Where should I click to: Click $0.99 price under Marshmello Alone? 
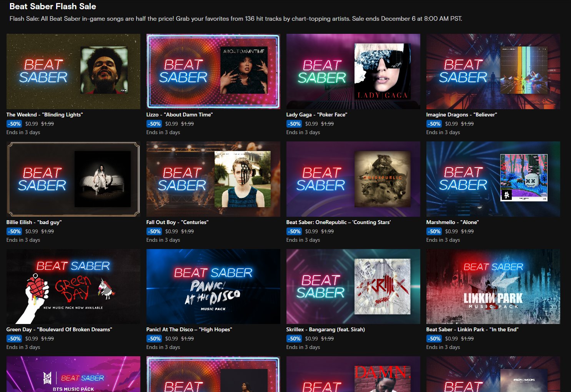click(451, 231)
